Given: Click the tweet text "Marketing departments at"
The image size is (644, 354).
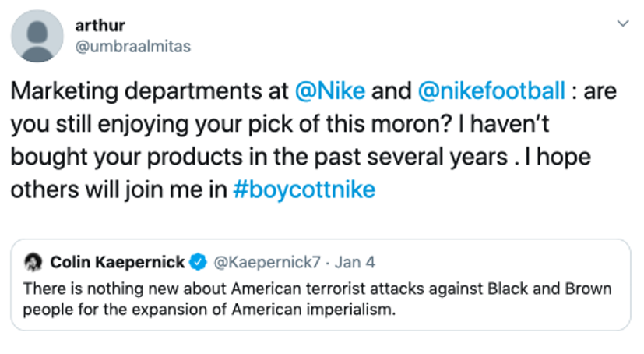Looking at the screenshot, I should [x=150, y=91].
